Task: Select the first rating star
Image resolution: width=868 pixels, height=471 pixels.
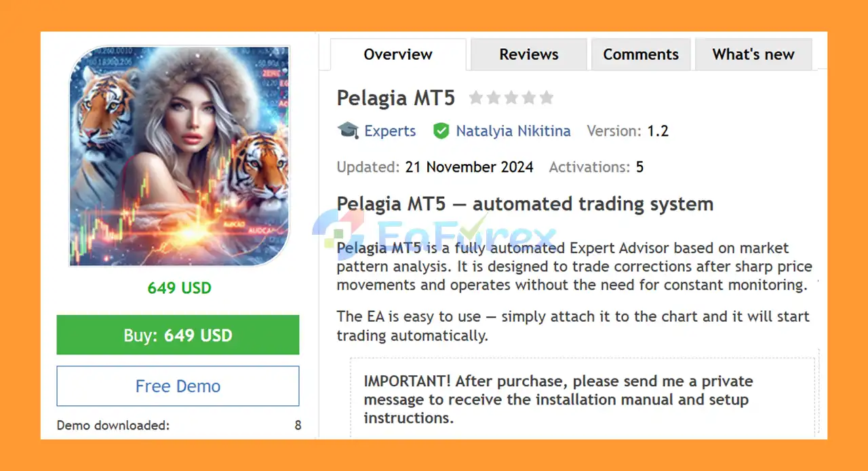Action: pyautogui.click(x=476, y=98)
